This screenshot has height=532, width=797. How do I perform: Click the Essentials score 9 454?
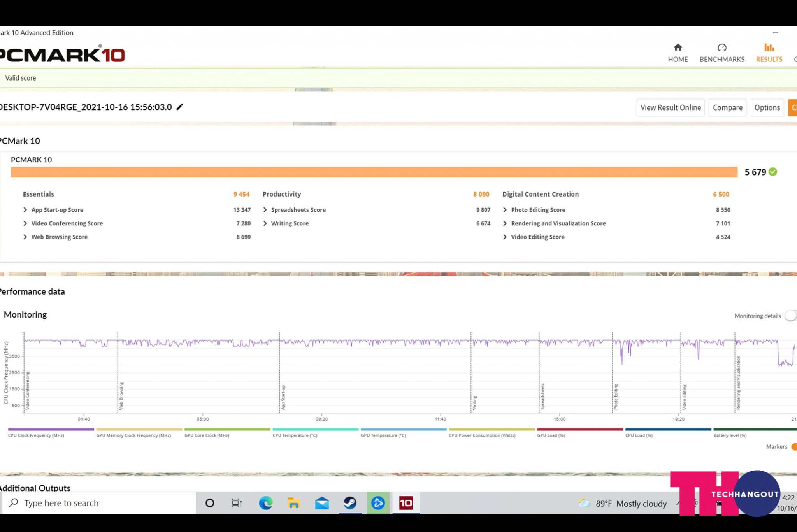(x=241, y=194)
